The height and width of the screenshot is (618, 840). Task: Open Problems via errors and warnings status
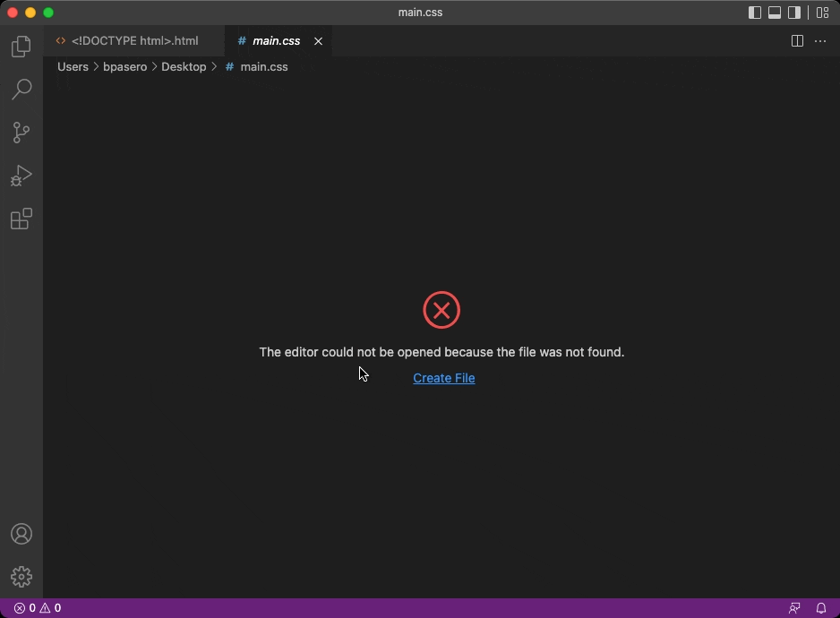click(38, 608)
